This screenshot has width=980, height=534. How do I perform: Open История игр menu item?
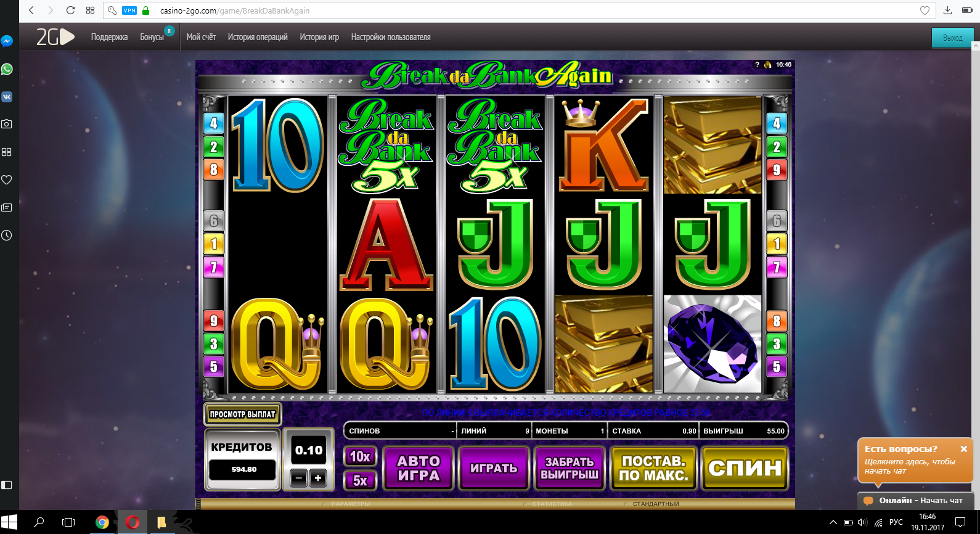point(319,37)
